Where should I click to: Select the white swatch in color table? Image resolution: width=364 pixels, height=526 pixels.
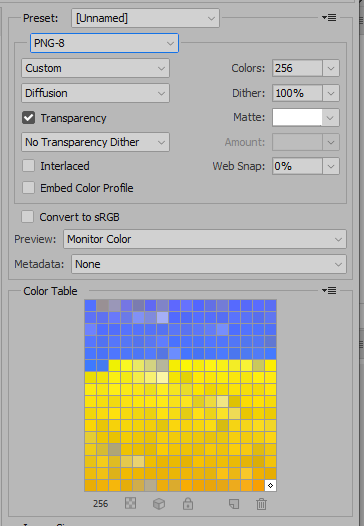point(270,485)
